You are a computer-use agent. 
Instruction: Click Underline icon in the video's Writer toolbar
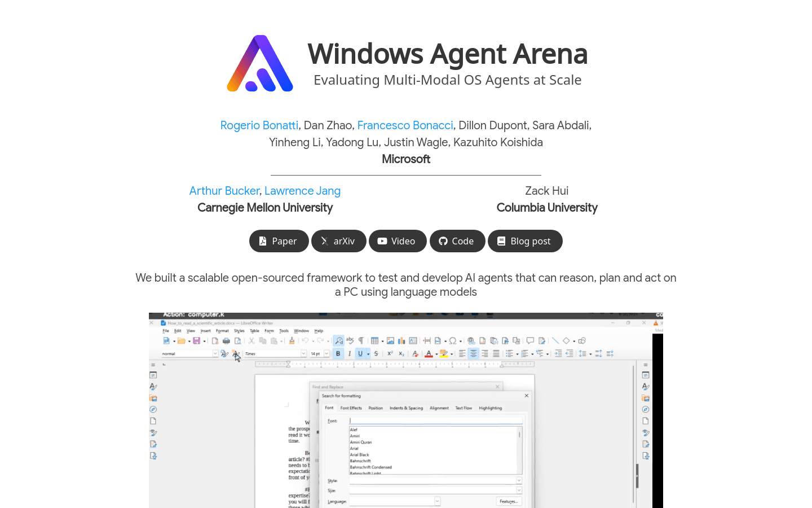coord(360,353)
